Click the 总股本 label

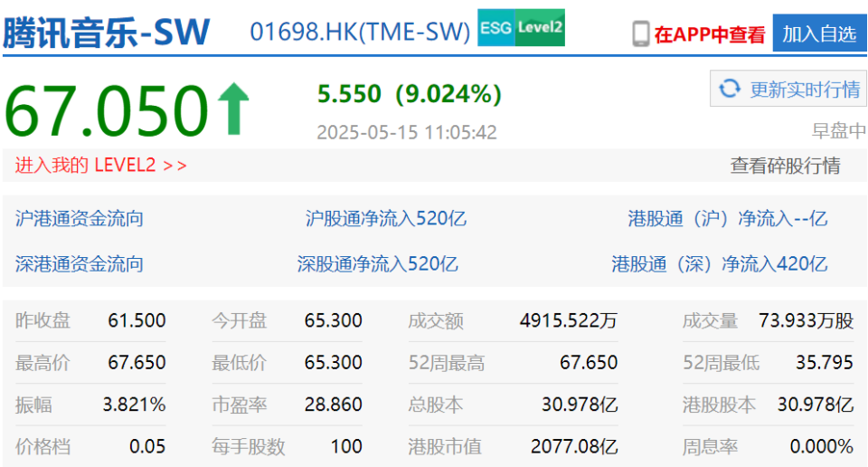point(436,405)
